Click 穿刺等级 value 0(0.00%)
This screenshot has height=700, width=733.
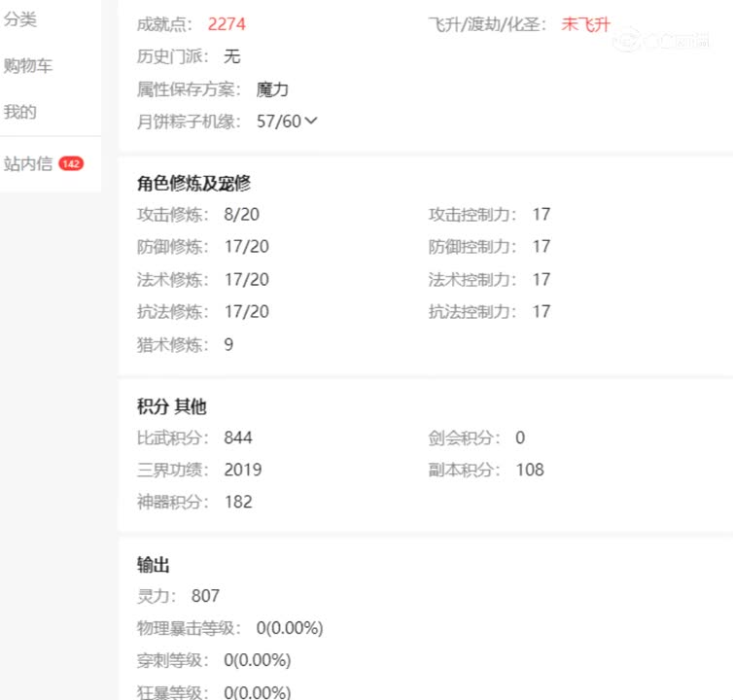click(258, 660)
